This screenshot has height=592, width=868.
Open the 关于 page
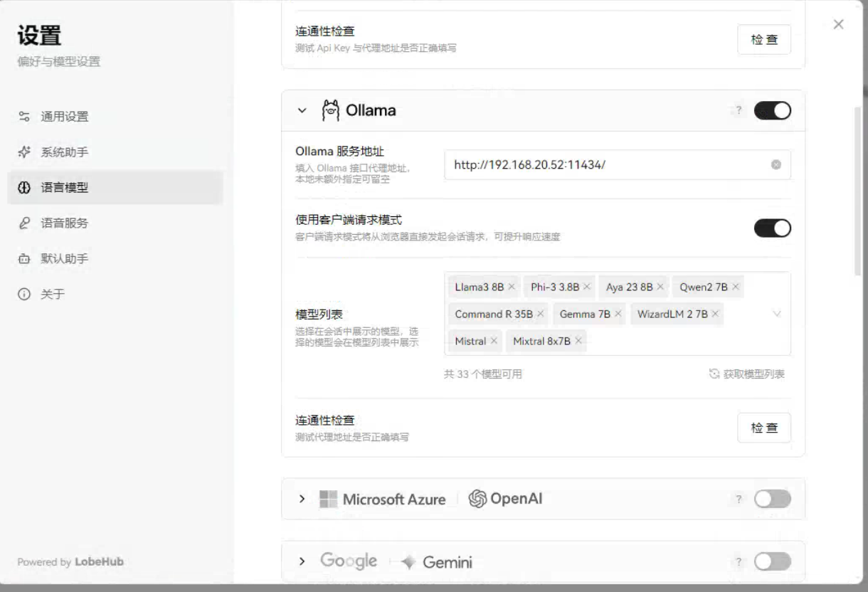115,294
